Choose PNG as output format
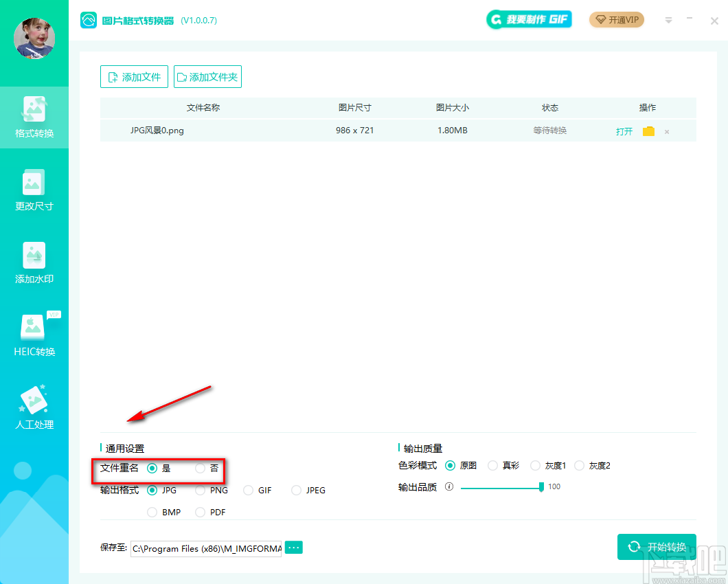 click(198, 490)
